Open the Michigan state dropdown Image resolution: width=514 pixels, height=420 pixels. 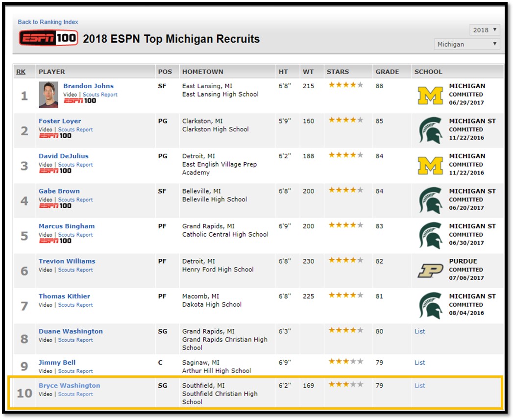[x=467, y=44]
